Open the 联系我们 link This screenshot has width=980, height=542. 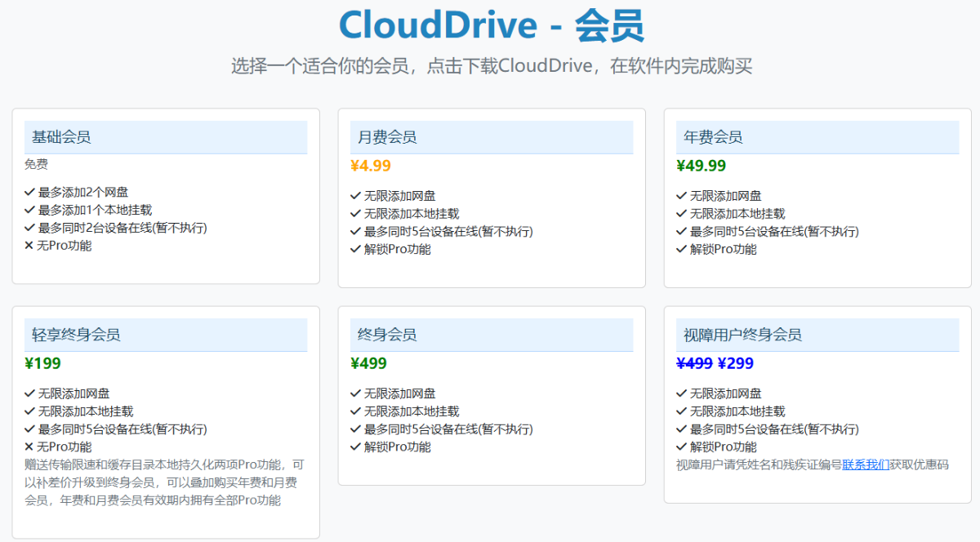[866, 464]
